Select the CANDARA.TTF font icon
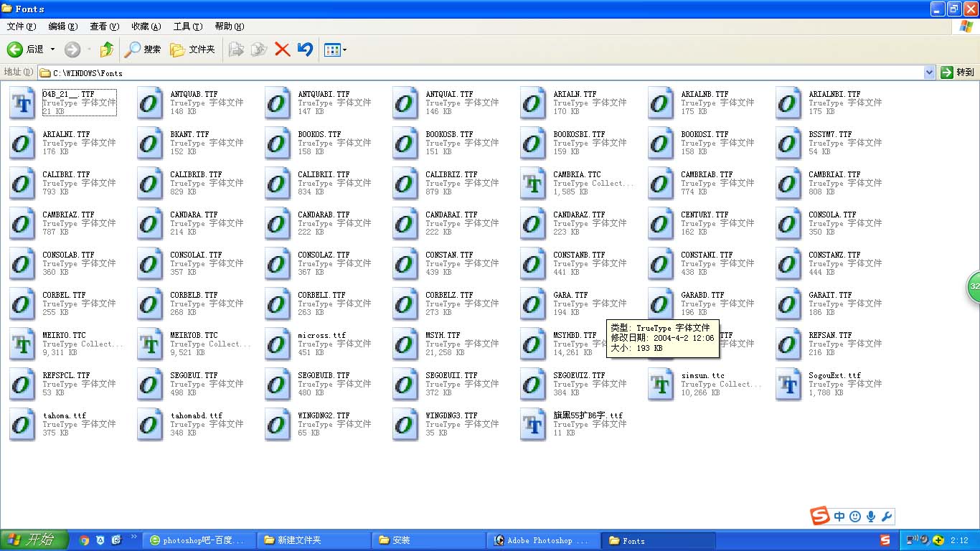 (150, 224)
